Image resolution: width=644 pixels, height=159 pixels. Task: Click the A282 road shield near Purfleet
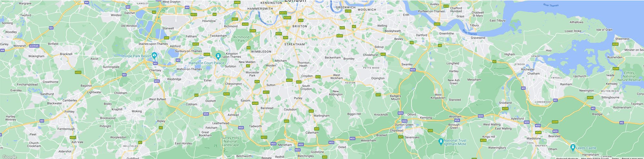click(437, 24)
